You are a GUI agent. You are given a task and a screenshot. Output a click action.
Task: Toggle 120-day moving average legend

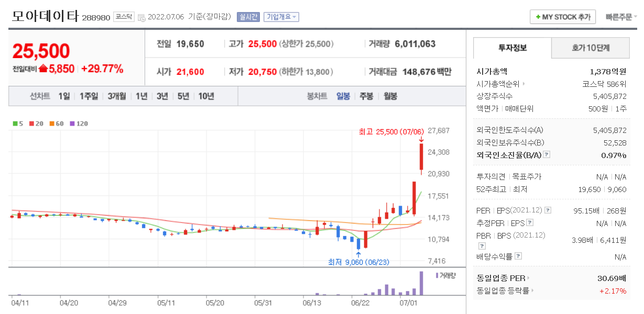tap(79, 124)
